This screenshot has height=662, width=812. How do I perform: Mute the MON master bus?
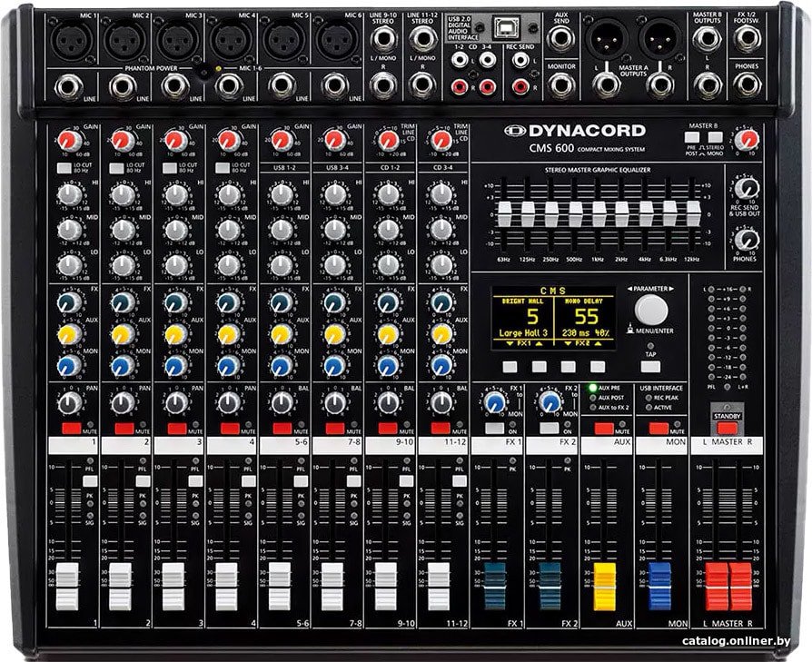tap(659, 429)
